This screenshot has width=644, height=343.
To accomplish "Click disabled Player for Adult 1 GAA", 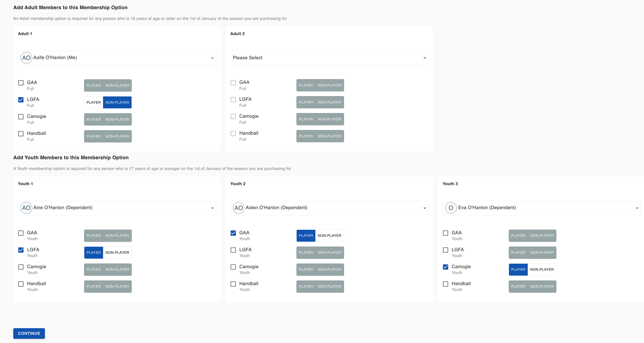I will (x=93, y=86).
